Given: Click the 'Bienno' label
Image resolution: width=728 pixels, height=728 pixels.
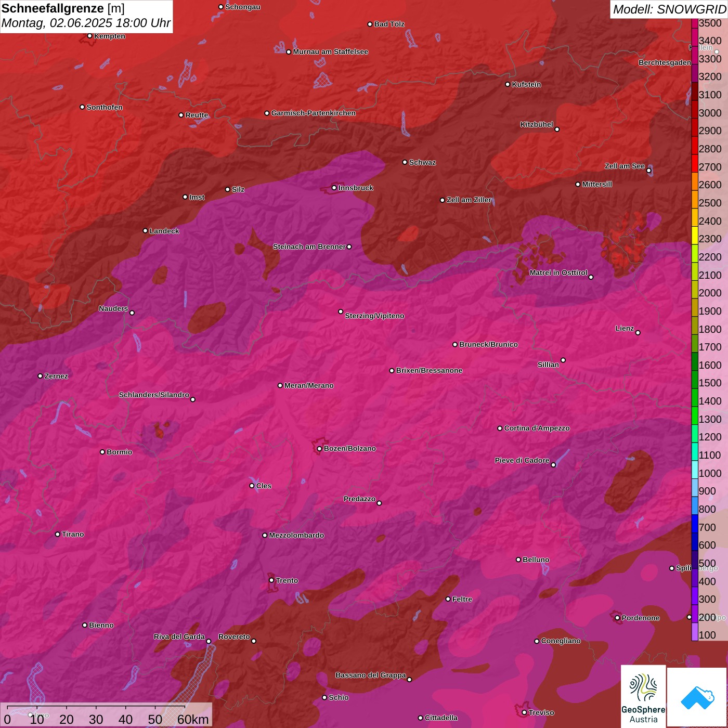Looking at the screenshot, I should 101,625.
